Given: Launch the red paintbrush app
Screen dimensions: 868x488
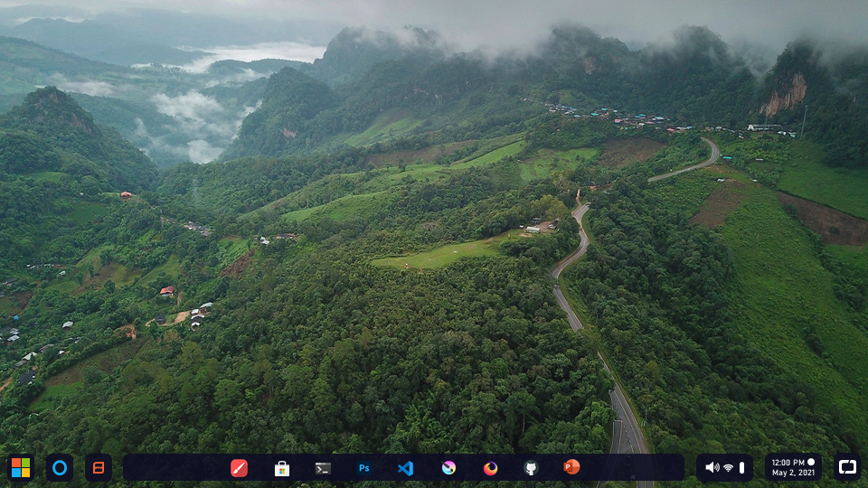Looking at the screenshot, I should (x=239, y=468).
